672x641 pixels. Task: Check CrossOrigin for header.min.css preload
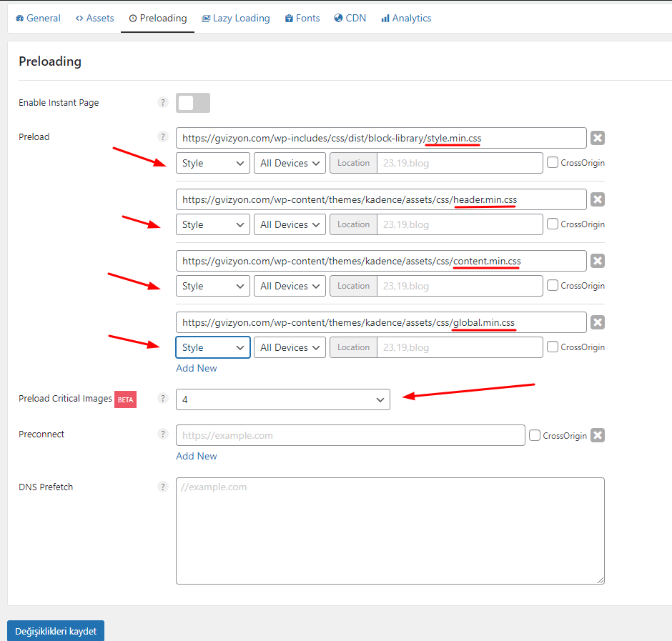[553, 224]
